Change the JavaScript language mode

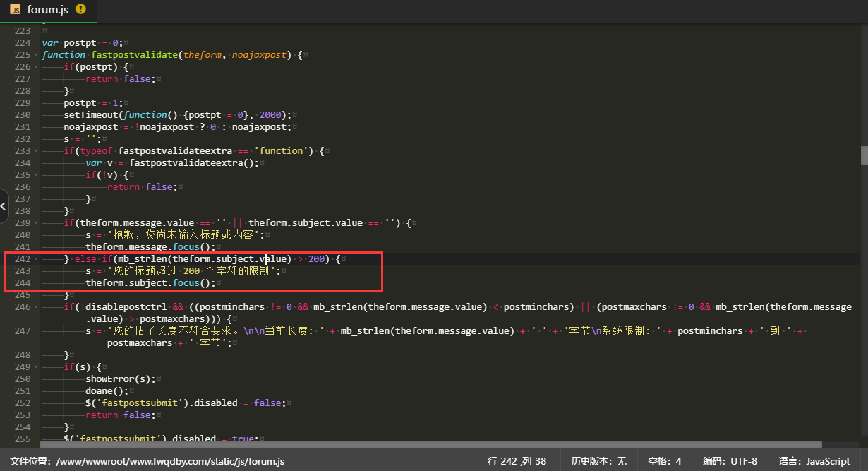[814, 461]
